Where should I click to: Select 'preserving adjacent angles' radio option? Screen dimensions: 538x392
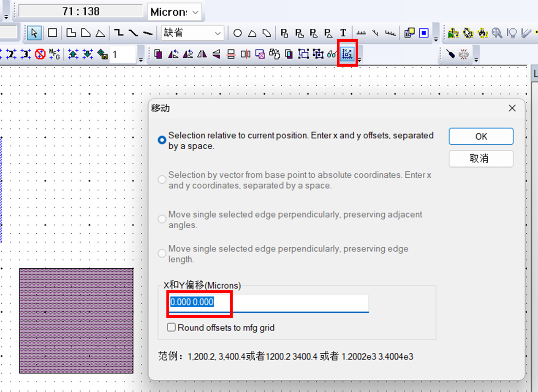click(162, 219)
